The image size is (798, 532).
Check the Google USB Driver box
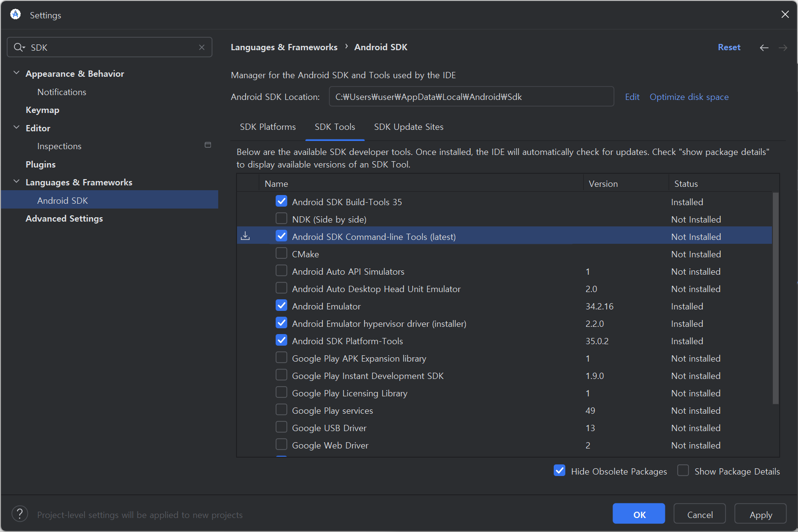[281, 427]
